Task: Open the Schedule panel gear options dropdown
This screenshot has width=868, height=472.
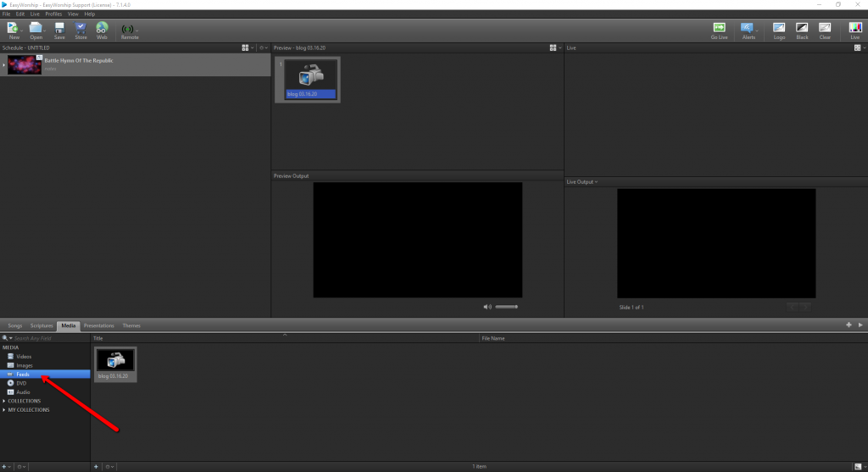Action: tap(264, 48)
